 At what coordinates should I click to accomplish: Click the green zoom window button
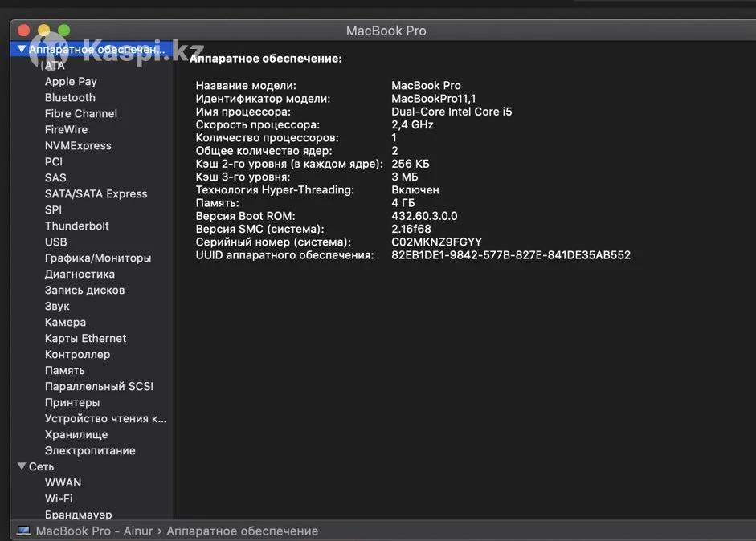click(x=64, y=31)
